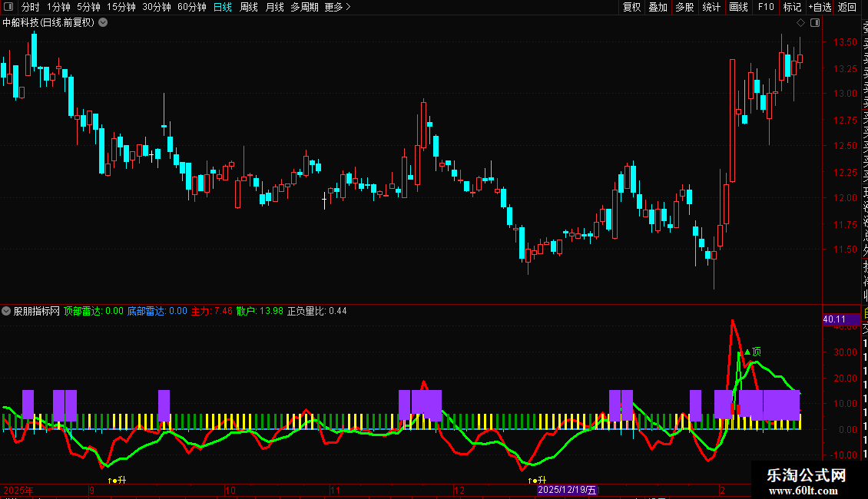Click month 11 on the date axis
This screenshot has height=499, width=868.
[x=335, y=490]
